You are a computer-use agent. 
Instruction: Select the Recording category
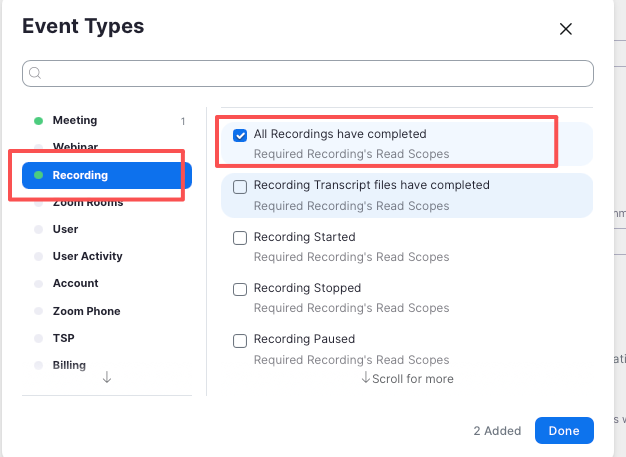tap(80, 175)
